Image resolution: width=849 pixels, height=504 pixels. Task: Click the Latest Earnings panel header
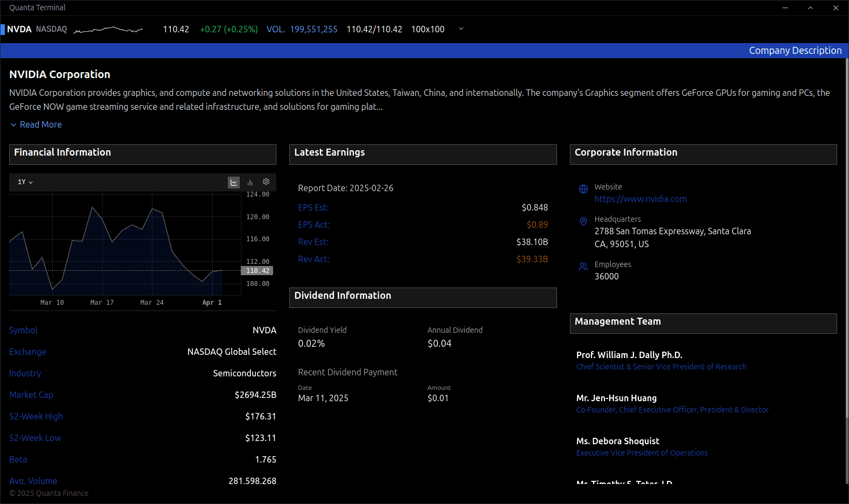coord(423,155)
